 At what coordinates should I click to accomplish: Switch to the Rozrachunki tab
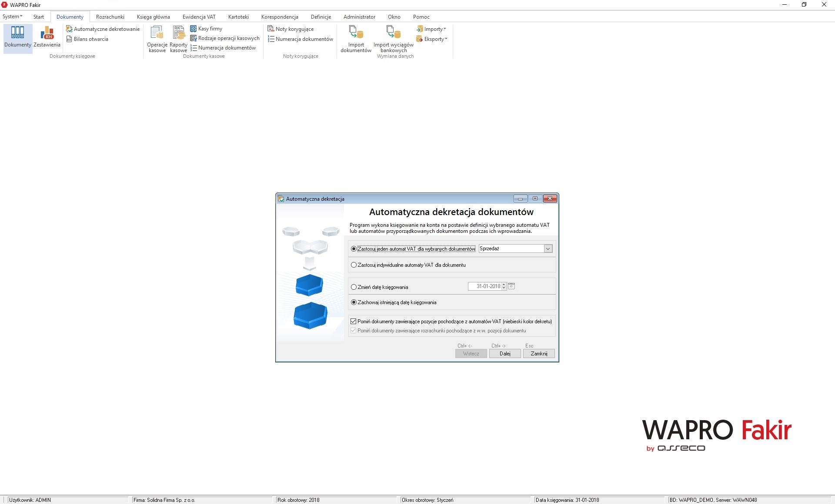click(x=110, y=17)
